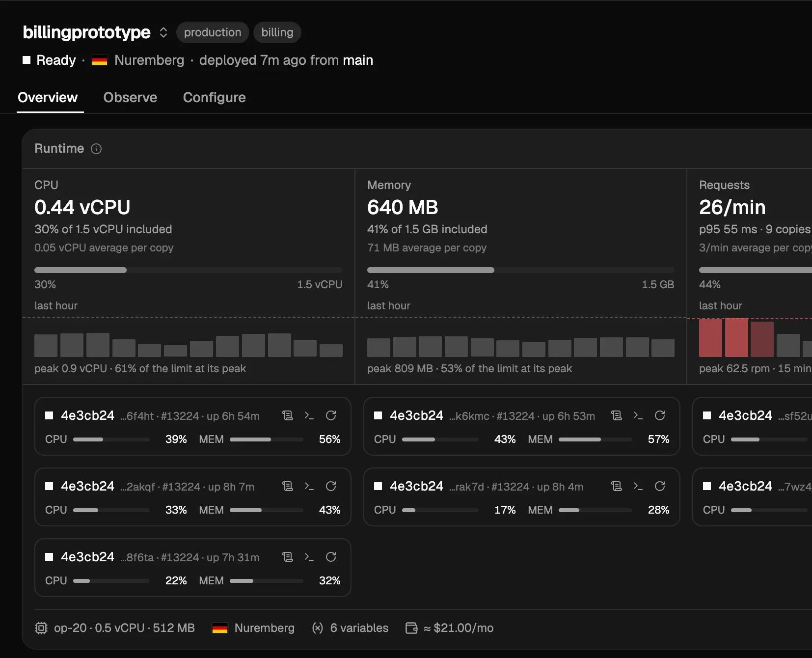Click the op-20 · 0.5 vCPU · 512 MB text
Image resolution: width=812 pixels, height=658 pixels.
(124, 628)
